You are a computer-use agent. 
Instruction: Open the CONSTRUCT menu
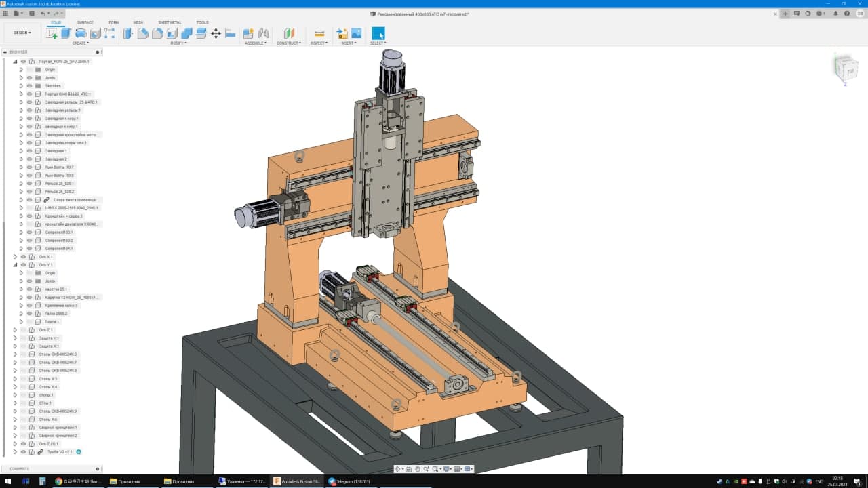point(288,43)
